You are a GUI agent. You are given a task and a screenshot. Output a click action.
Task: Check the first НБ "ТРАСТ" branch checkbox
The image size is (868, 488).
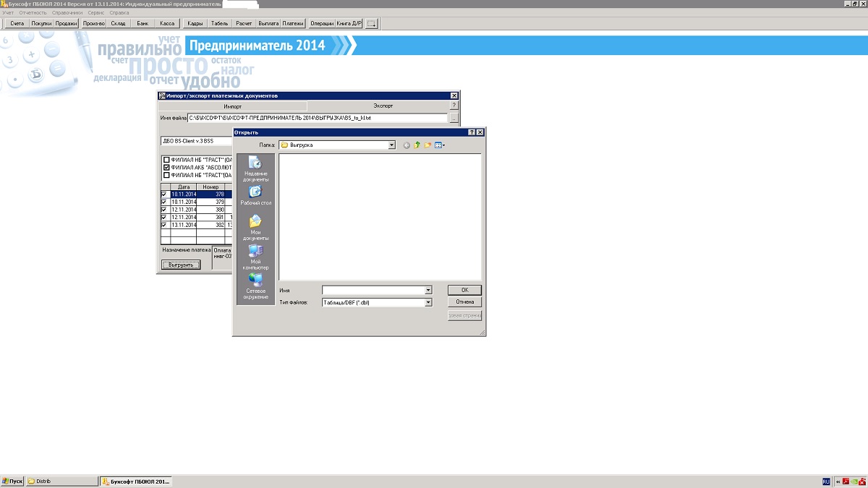pos(166,160)
